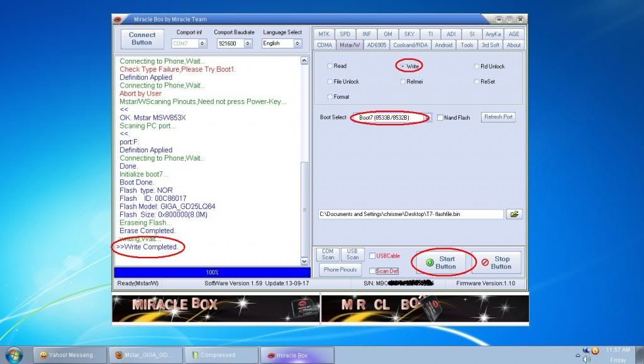The image size is (644, 364).
Task: Select the Read radio option
Action: [x=330, y=66]
